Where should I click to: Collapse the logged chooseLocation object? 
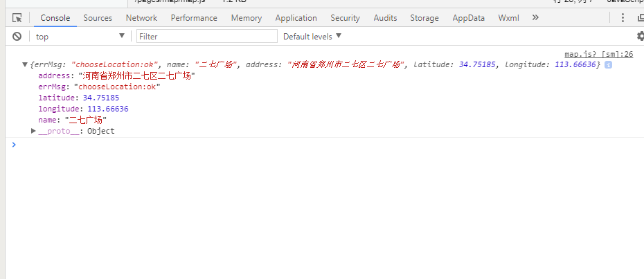pyautogui.click(x=25, y=64)
